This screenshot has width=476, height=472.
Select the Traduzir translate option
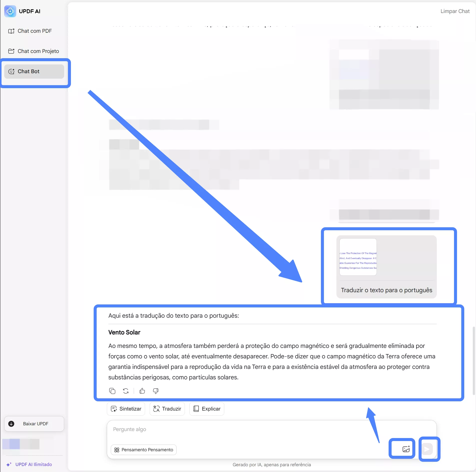point(167,409)
